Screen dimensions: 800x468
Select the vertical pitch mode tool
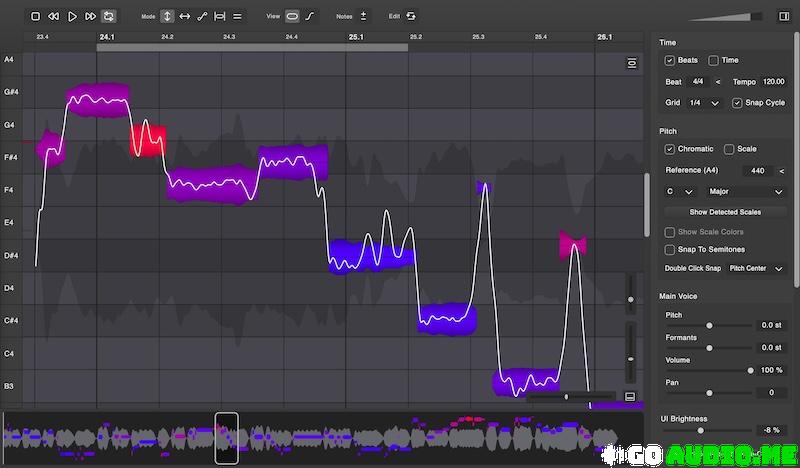167,16
